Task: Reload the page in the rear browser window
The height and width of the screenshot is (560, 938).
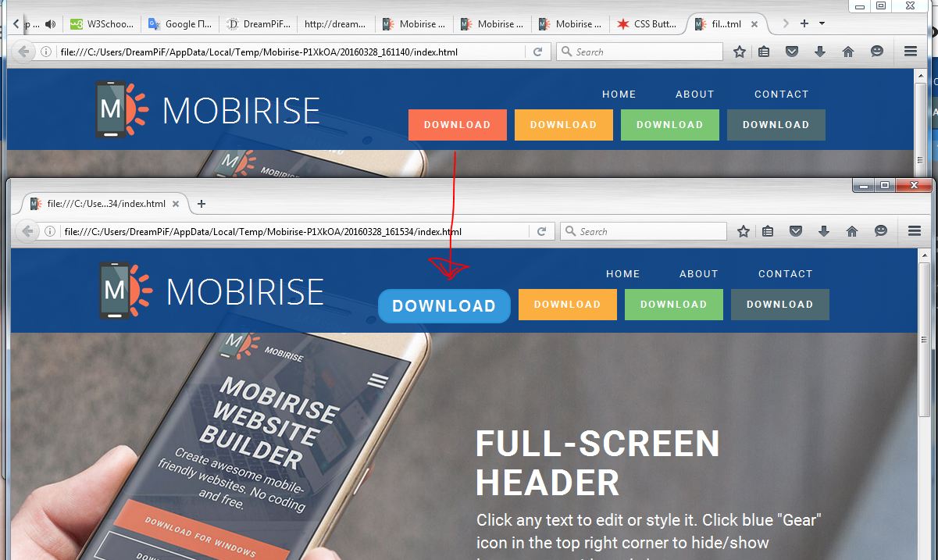Action: pos(537,52)
